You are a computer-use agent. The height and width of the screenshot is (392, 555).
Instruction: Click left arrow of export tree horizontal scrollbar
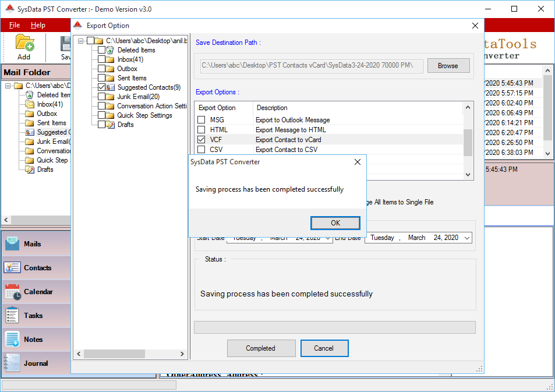79,354
